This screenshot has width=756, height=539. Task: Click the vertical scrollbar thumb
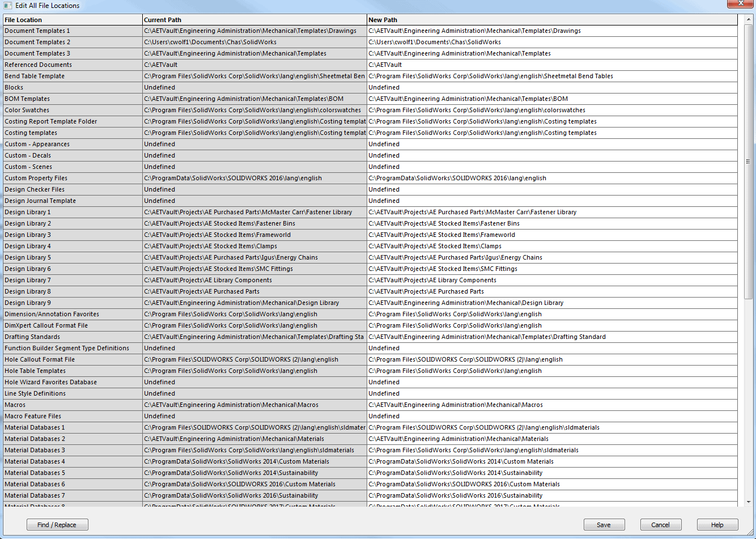748,162
